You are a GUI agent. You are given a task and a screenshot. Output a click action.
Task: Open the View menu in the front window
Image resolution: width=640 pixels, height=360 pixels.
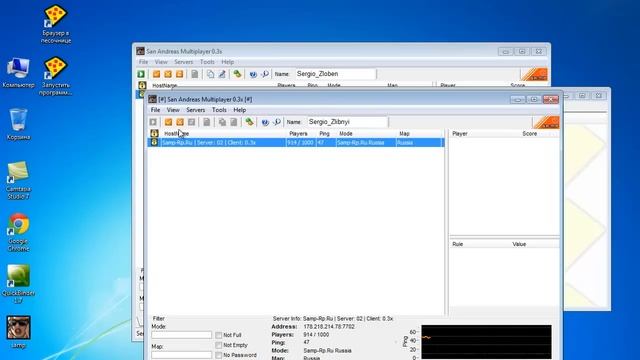pyautogui.click(x=173, y=110)
